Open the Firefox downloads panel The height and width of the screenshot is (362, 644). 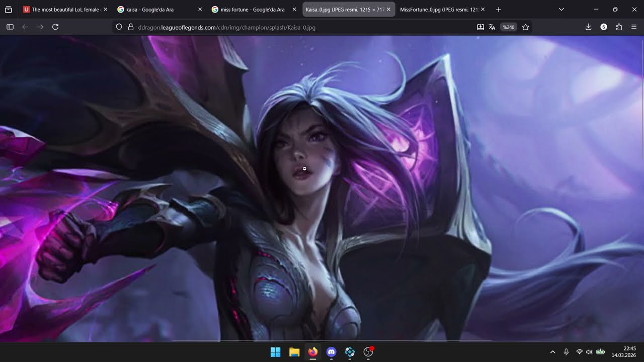coord(588,27)
